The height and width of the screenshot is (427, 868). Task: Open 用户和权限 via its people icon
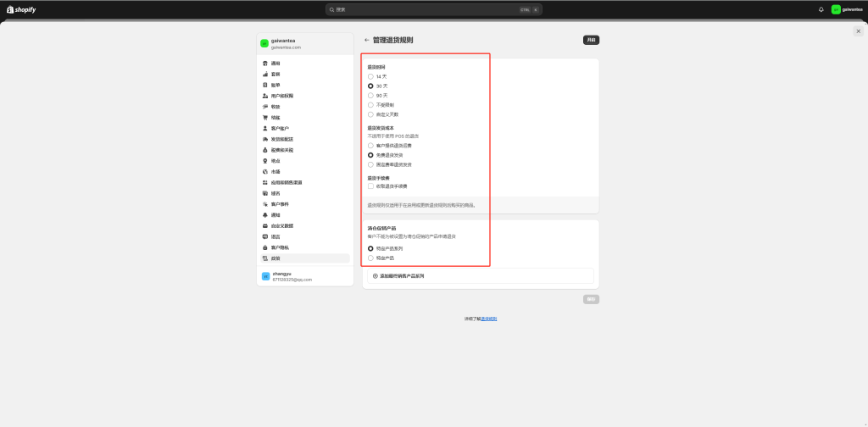pyautogui.click(x=265, y=96)
